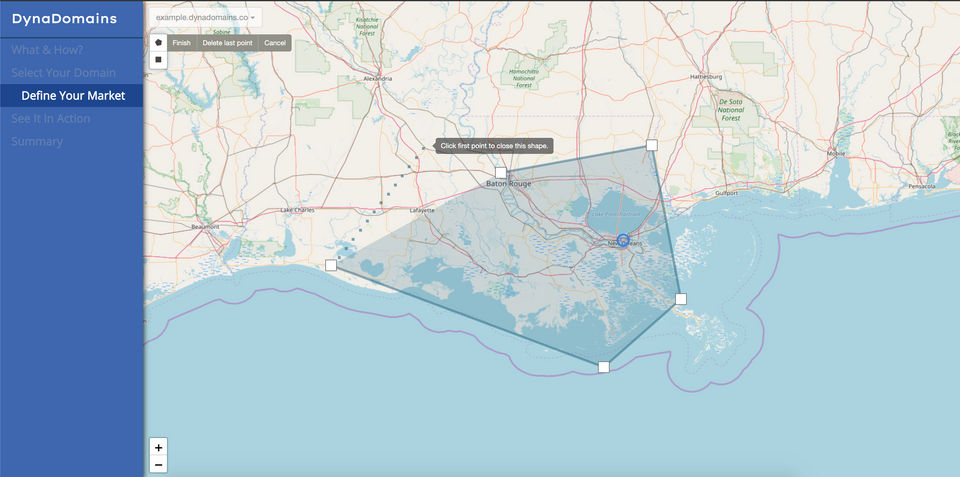
Task: Click the Gulfport city label
Action: tap(727, 193)
